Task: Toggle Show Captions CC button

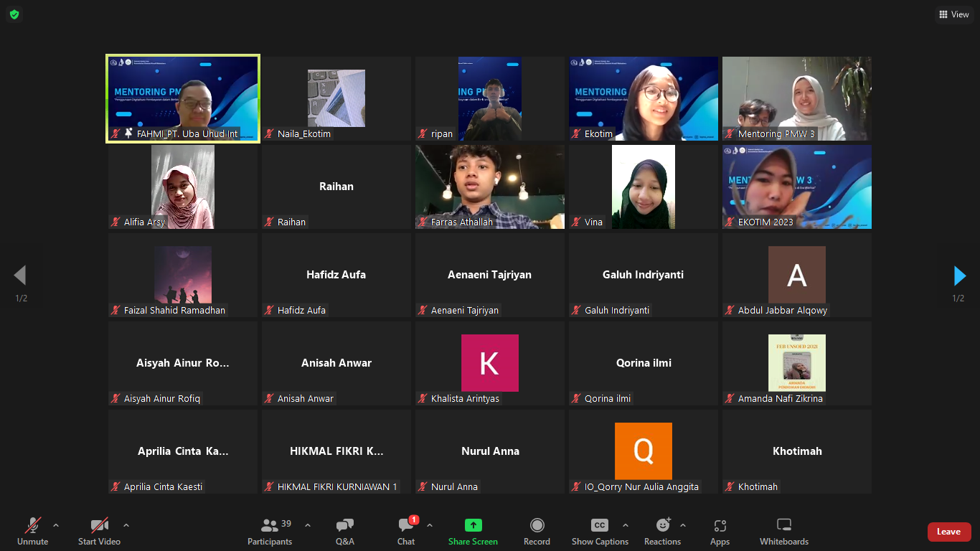Action: click(x=600, y=525)
